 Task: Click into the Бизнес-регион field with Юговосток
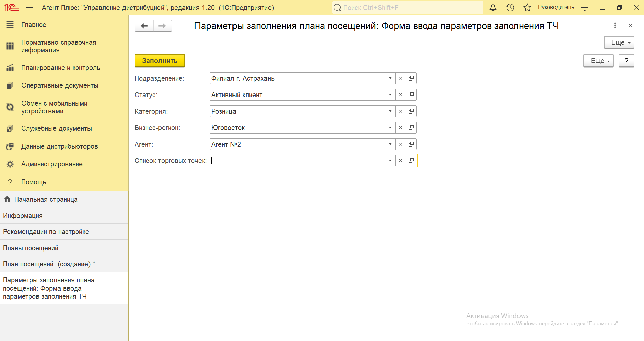(x=297, y=128)
